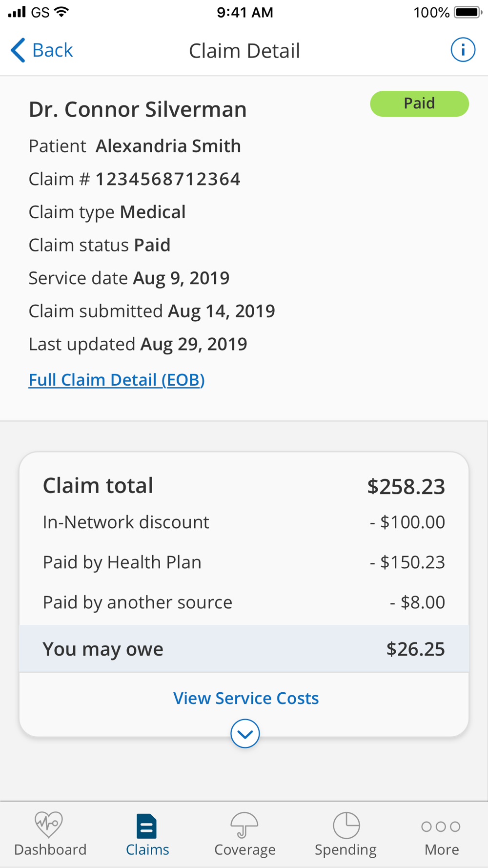488x868 pixels.
Task: Tap the Wi-Fi signal icon in status bar
Action: pyautogui.click(x=61, y=12)
